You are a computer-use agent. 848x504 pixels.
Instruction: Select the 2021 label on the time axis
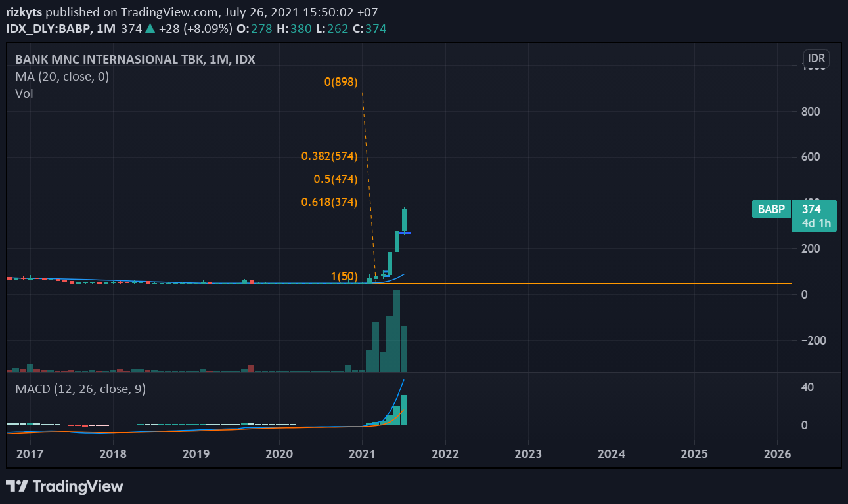[362, 453]
